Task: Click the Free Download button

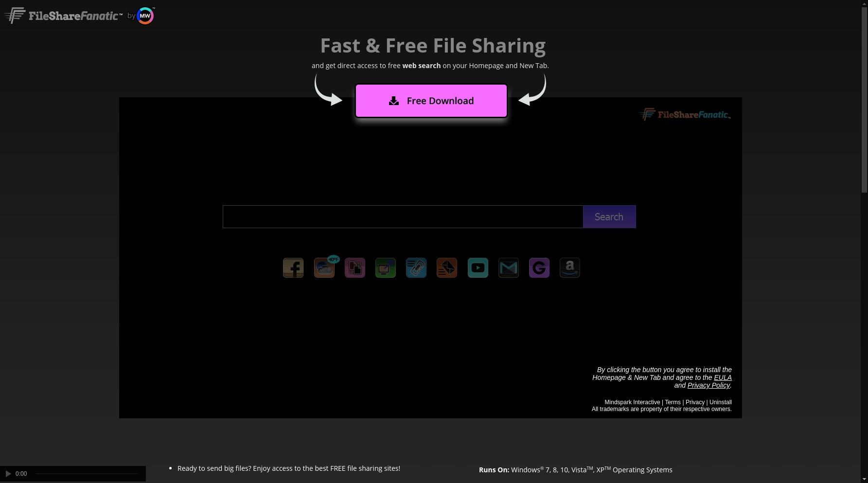Action: (431, 101)
